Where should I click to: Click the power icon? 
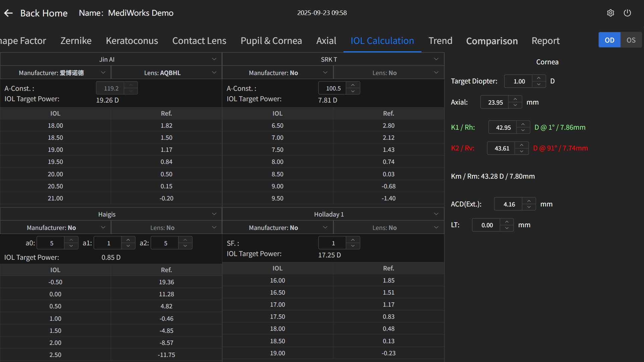(627, 13)
